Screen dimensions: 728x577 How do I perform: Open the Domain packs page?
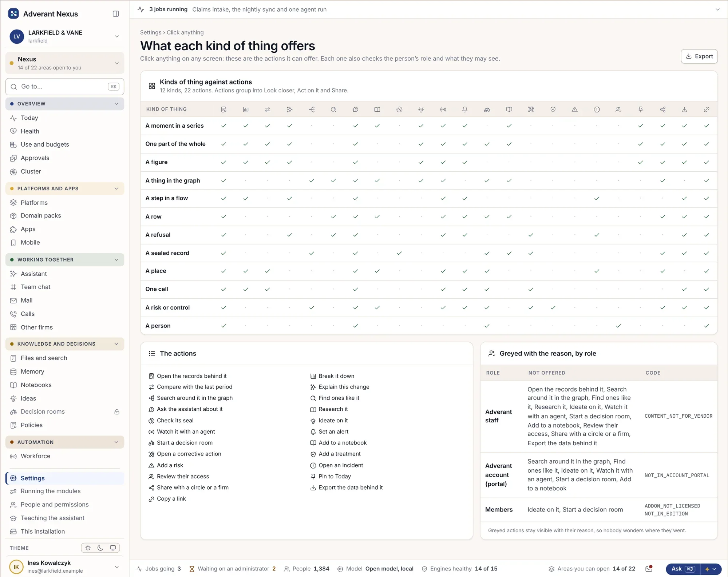pyautogui.click(x=65, y=216)
